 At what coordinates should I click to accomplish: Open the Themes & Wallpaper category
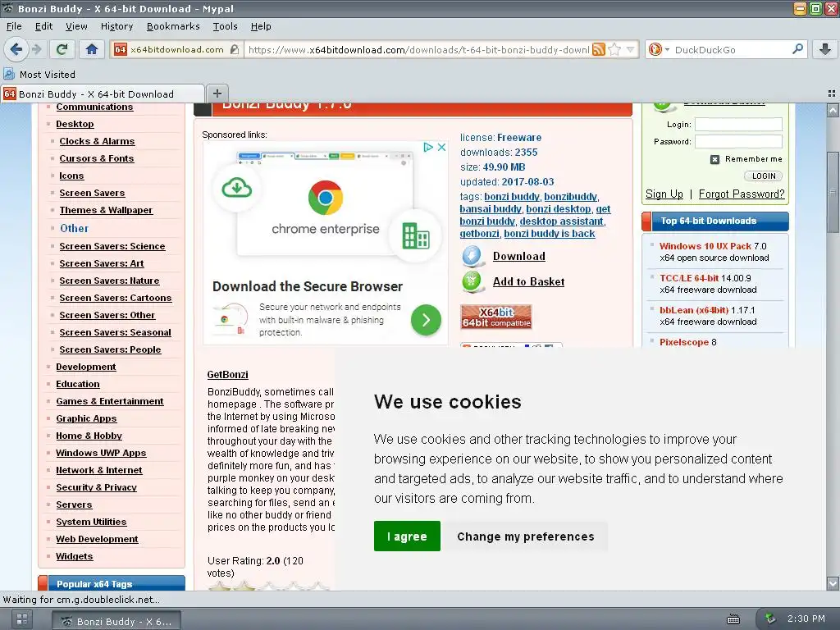coord(106,210)
